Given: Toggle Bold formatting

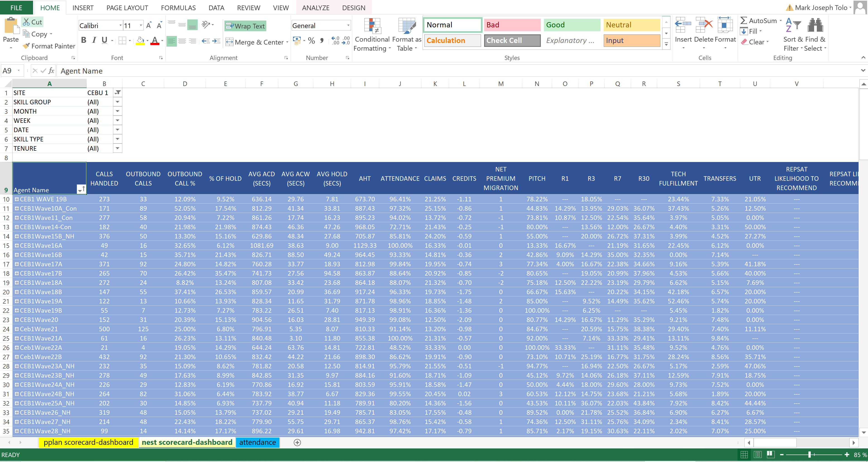Looking at the screenshot, I should pos(84,40).
